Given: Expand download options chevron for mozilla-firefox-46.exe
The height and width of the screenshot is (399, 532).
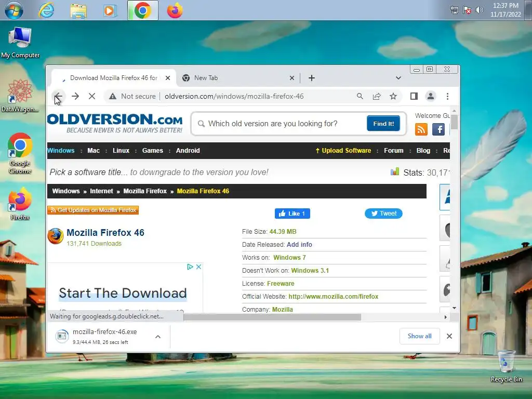Looking at the screenshot, I should click(158, 337).
